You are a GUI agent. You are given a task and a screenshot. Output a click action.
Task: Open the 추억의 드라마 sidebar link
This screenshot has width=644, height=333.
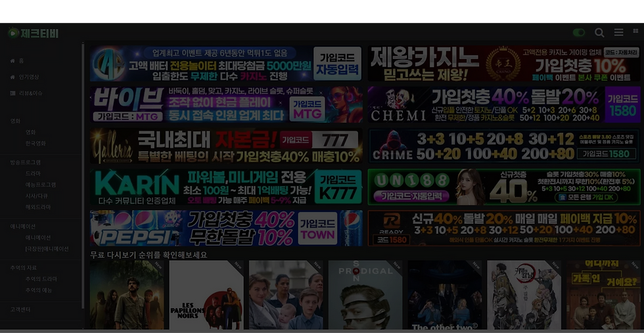click(x=41, y=278)
